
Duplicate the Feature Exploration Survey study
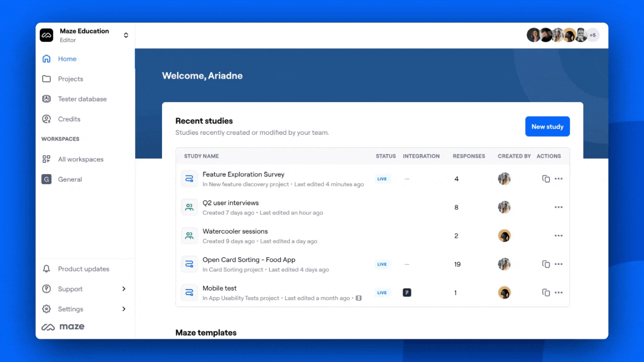point(546,179)
